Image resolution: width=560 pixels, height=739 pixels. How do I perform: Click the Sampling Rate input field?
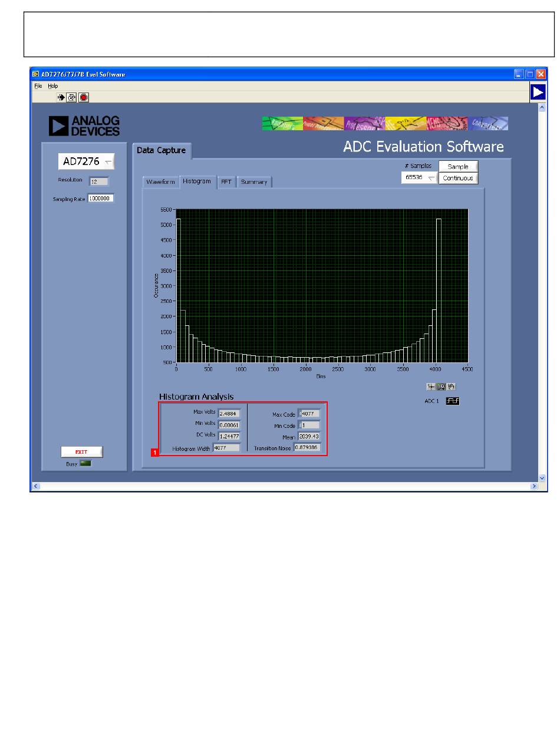pyautogui.click(x=100, y=199)
